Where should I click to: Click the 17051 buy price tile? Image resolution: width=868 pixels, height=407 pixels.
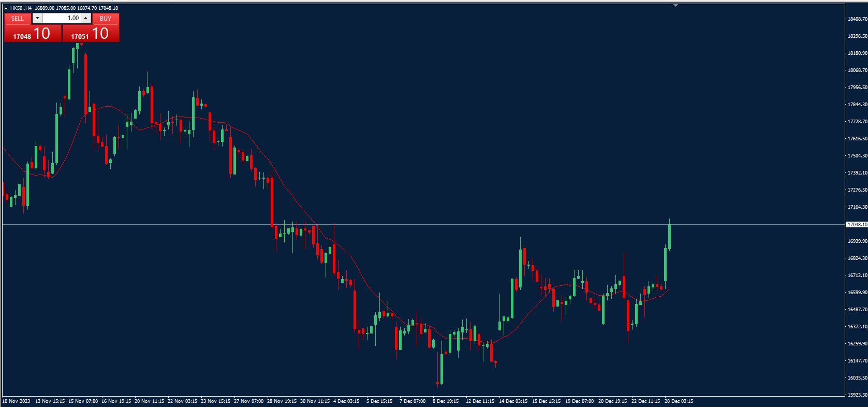[91, 34]
